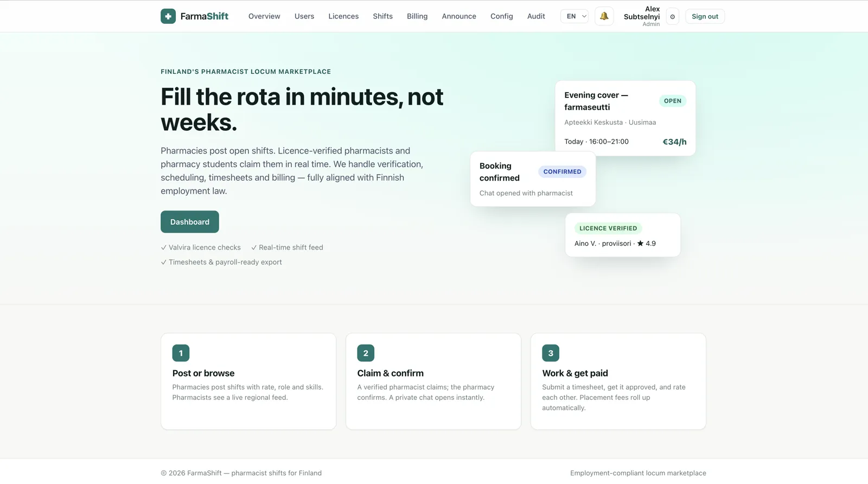868x484 pixels.
Task: Navigate to Licences
Action: pos(343,16)
